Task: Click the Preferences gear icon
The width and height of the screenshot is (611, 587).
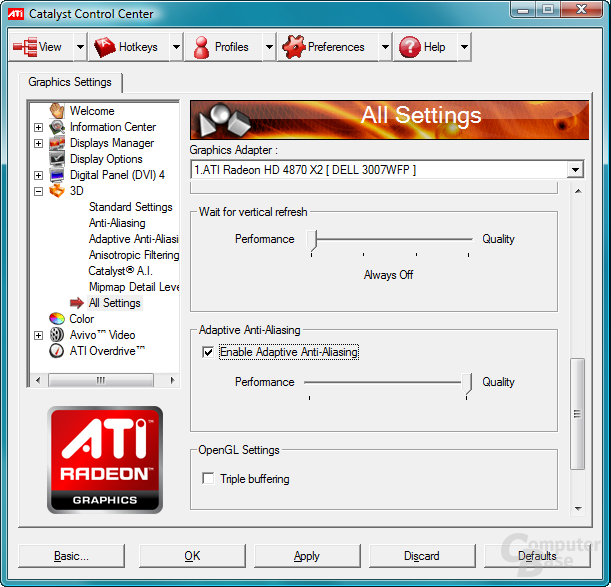Action: [x=293, y=47]
